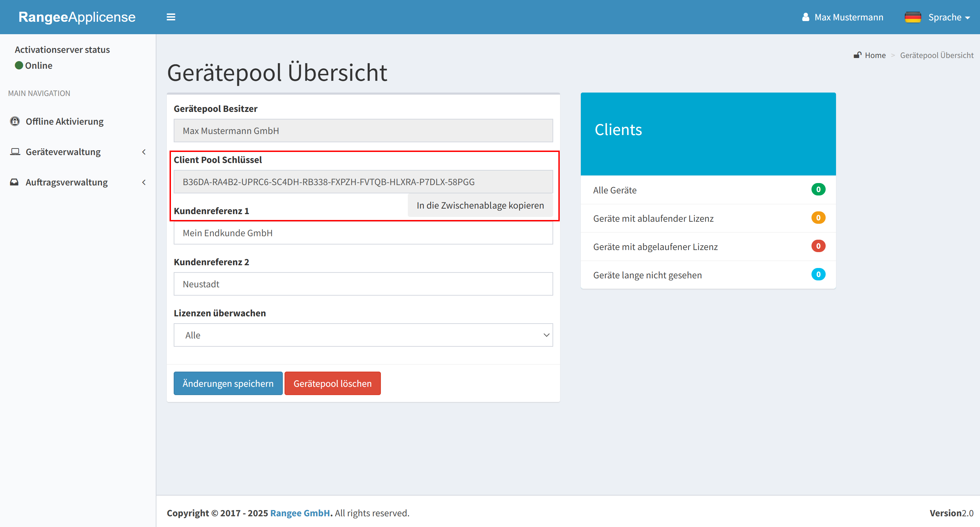The image size is (980, 527).
Task: Select the Offline Aktivierung shield icon
Action: click(15, 121)
